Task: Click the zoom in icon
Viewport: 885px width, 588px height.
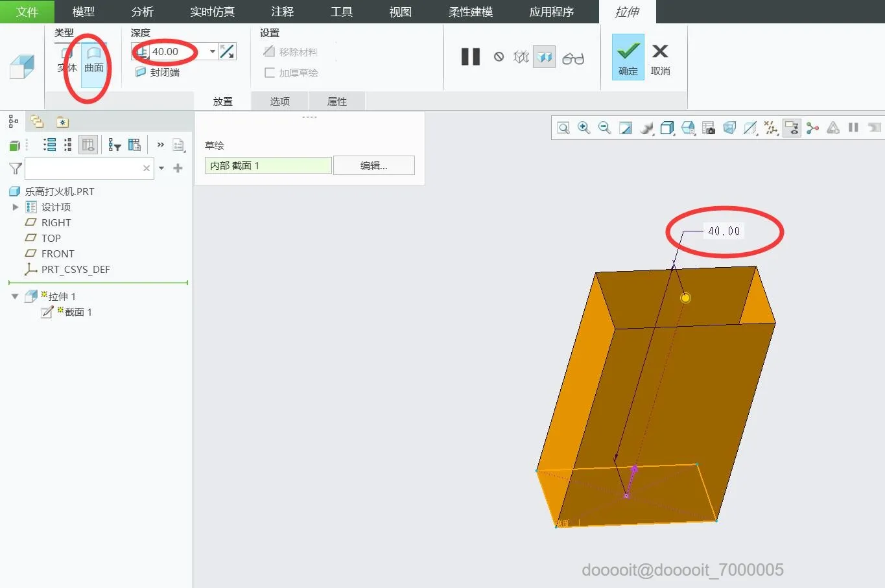Action: tap(584, 128)
